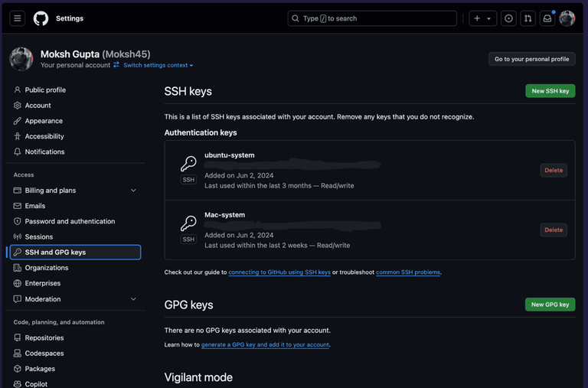This screenshot has width=588, height=388.
Task: Open Switch settings context dropdown
Action: [x=158, y=66]
